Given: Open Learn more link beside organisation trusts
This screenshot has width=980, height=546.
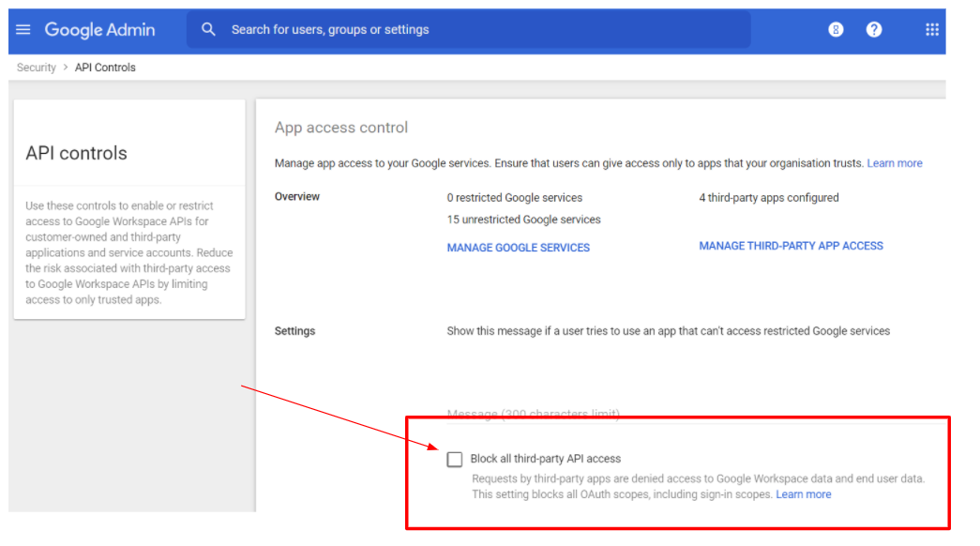Looking at the screenshot, I should (895, 163).
